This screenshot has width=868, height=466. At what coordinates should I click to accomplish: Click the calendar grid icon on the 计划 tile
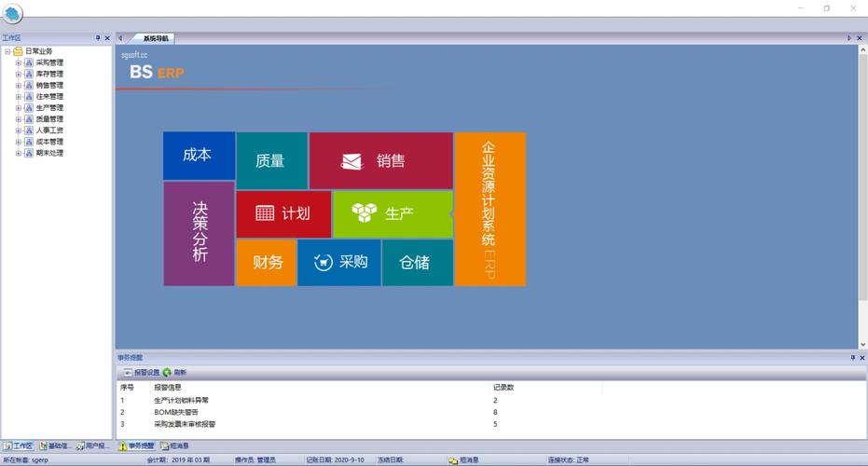point(265,213)
